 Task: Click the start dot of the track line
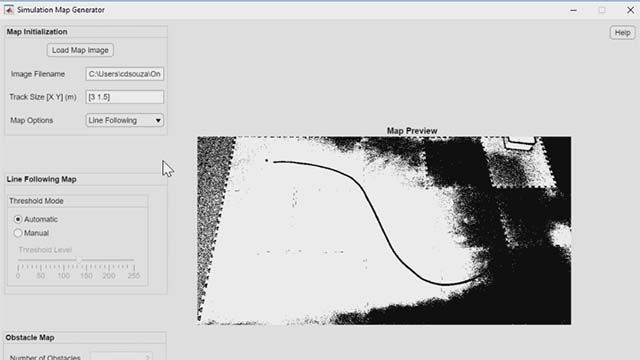click(267, 160)
